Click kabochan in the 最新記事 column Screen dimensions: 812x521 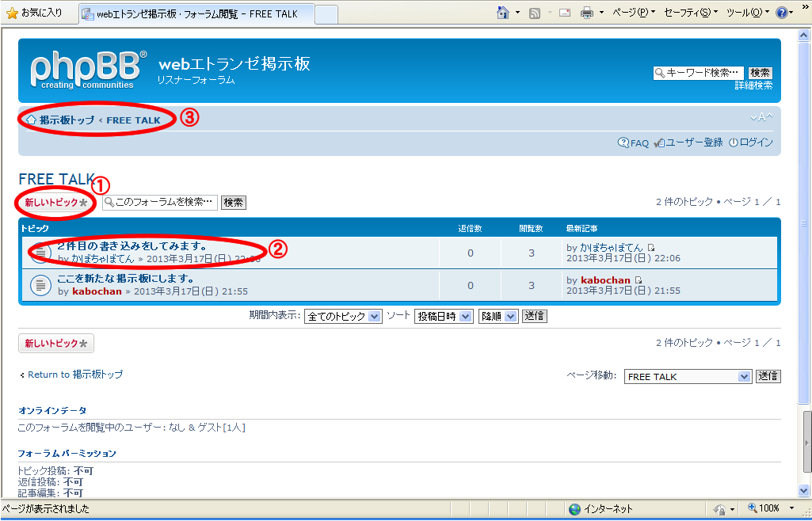point(605,280)
